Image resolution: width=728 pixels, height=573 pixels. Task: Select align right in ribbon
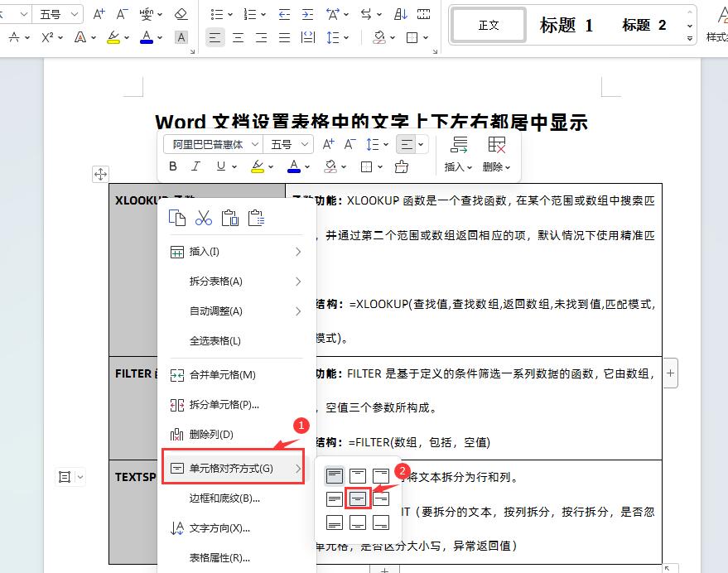coord(262,37)
